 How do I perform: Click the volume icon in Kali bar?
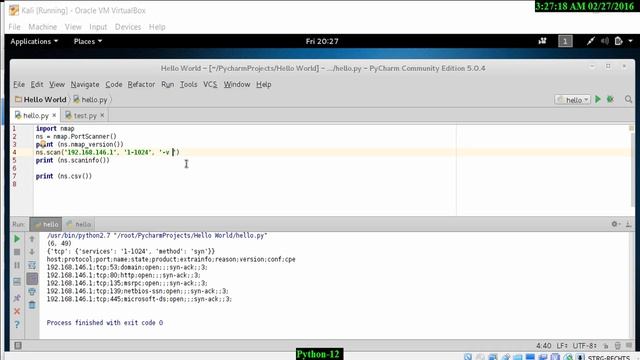coord(605,41)
